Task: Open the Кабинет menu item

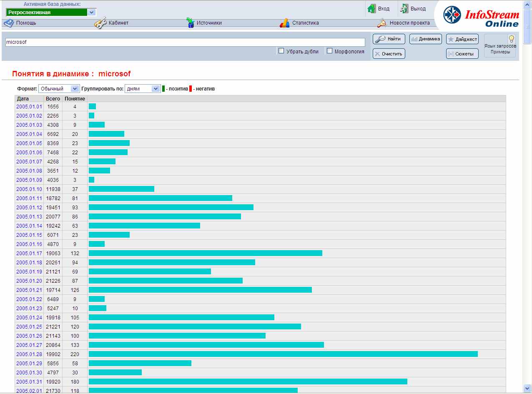Action: pos(118,23)
